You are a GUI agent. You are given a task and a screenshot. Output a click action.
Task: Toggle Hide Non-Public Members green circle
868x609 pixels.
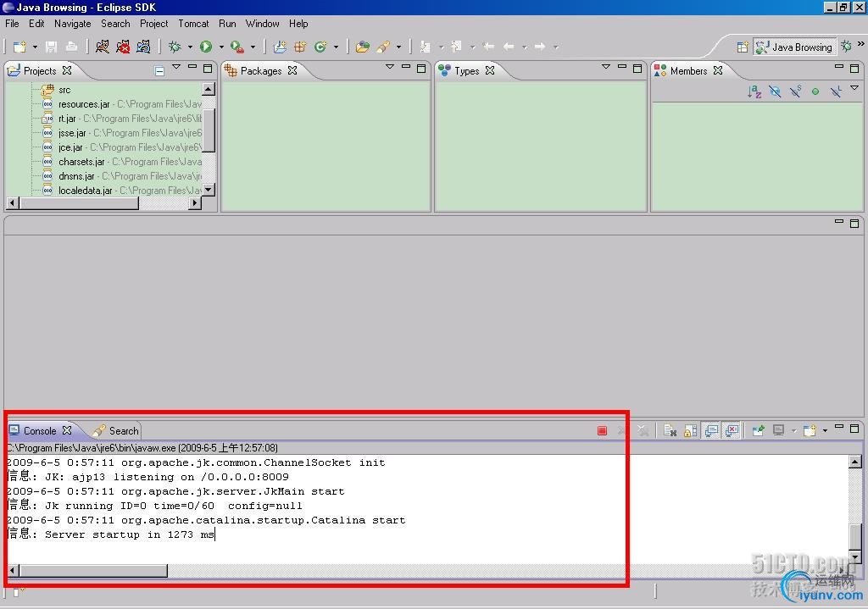coord(815,91)
